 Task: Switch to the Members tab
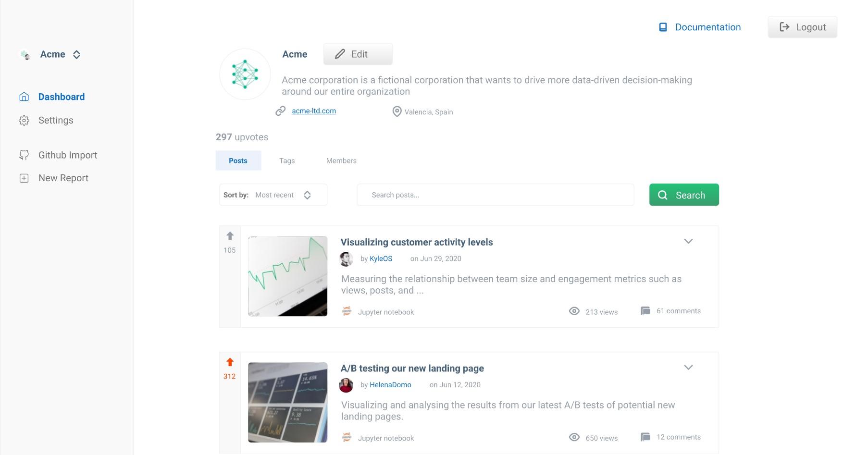(341, 161)
